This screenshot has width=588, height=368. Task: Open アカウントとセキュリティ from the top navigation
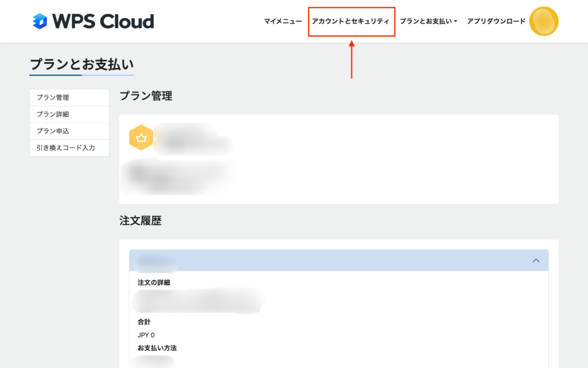coord(351,21)
